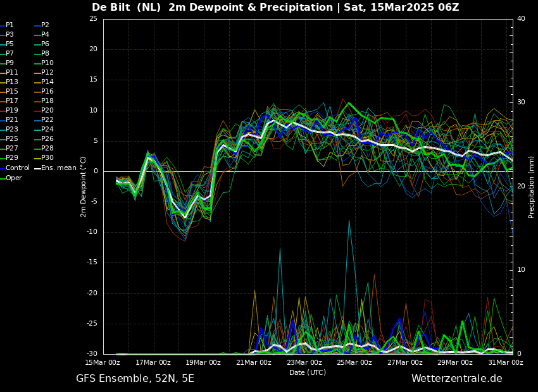
Task: Click the P16 legend label
Action: click(x=47, y=92)
